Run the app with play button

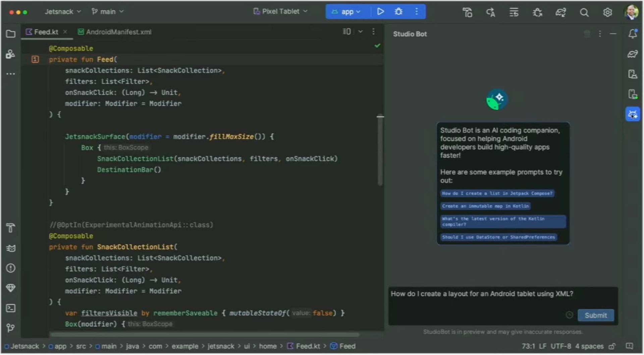[x=380, y=12]
